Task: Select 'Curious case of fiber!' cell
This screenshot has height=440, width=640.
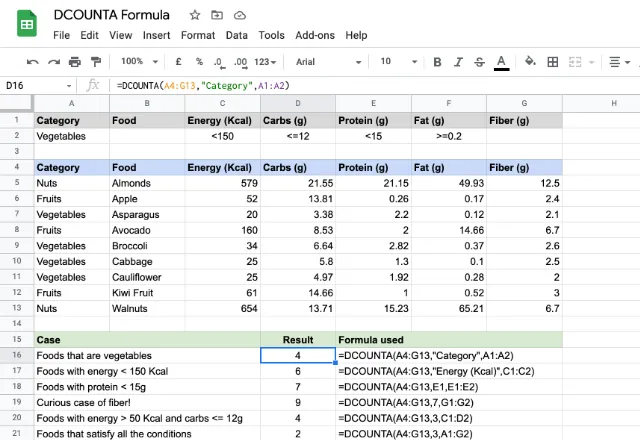Action: point(147,402)
